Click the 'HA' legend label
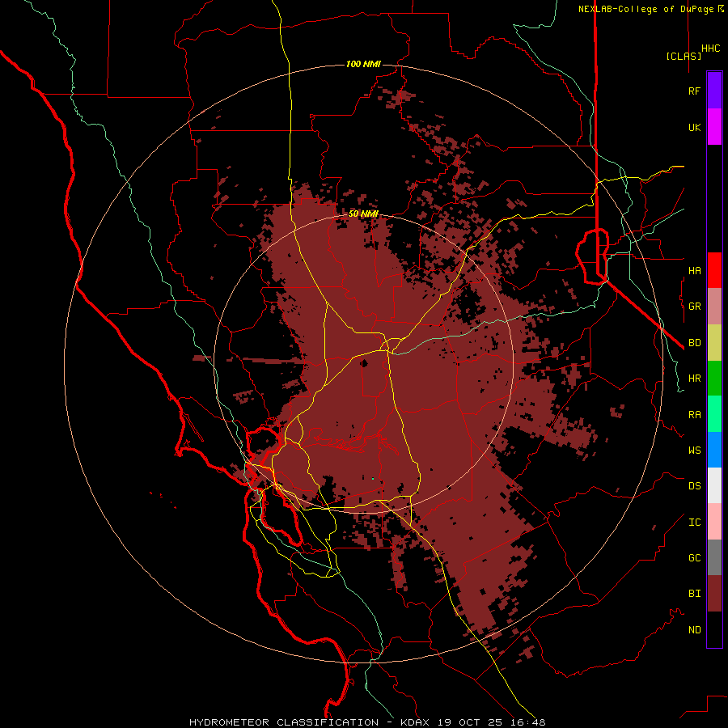This screenshot has width=728, height=728. [695, 270]
